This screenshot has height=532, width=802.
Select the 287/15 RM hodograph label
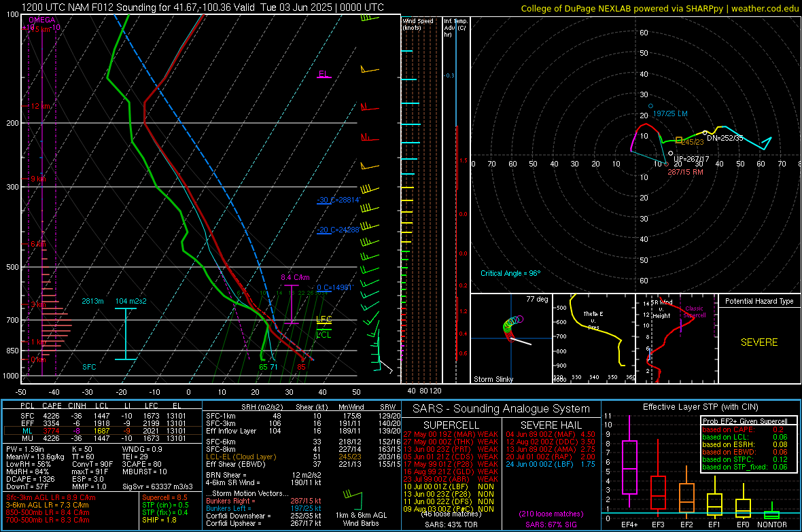(685, 172)
